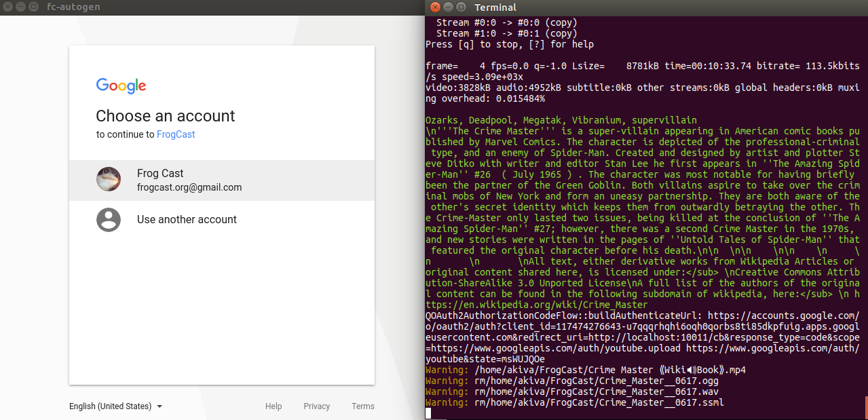Select the Frog Cast account
Screen dimensions: 868x420
[x=222, y=180]
